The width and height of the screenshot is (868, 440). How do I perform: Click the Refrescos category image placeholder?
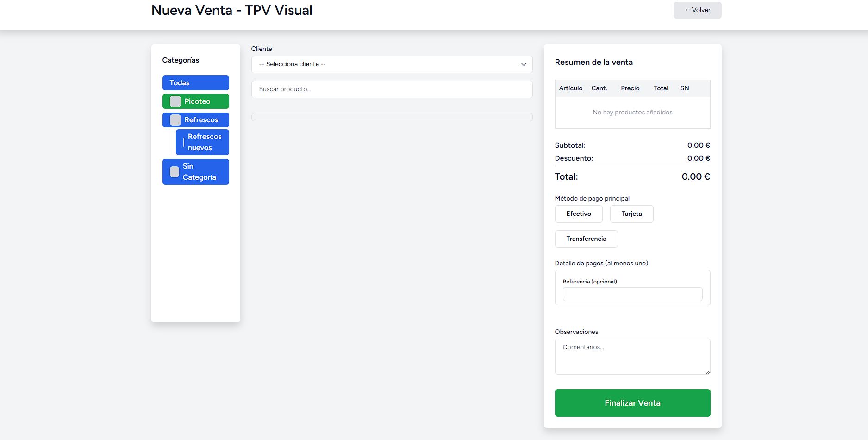[x=175, y=120]
